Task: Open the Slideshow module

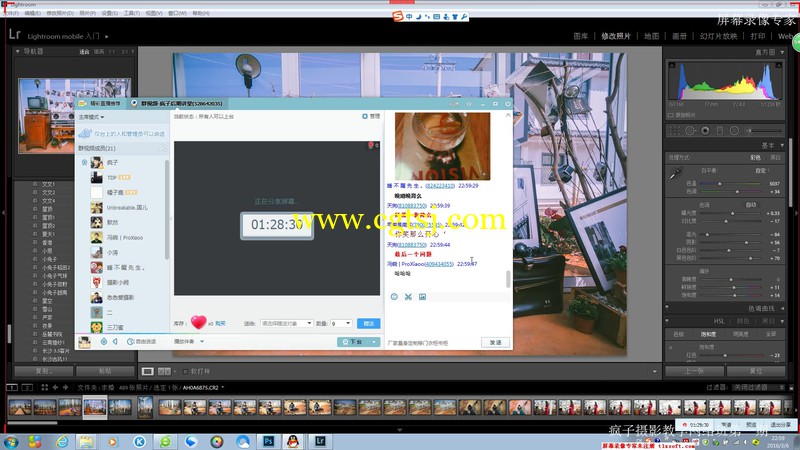Action: click(x=718, y=36)
